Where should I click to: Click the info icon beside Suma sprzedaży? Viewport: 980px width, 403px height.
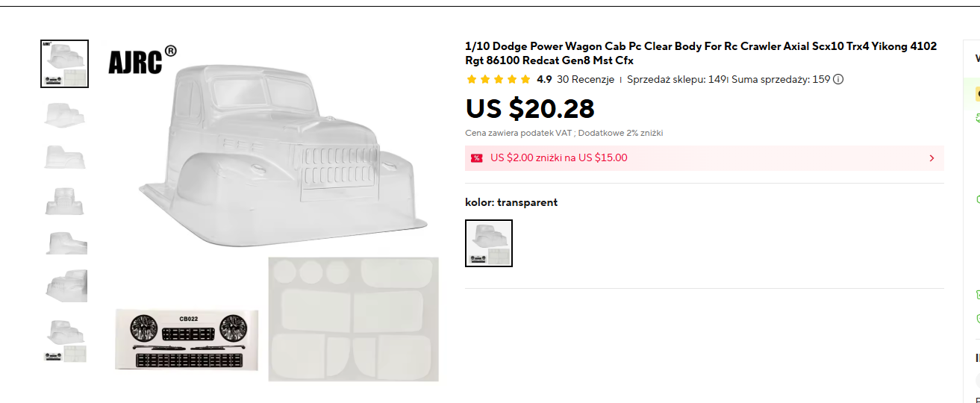pos(838,79)
